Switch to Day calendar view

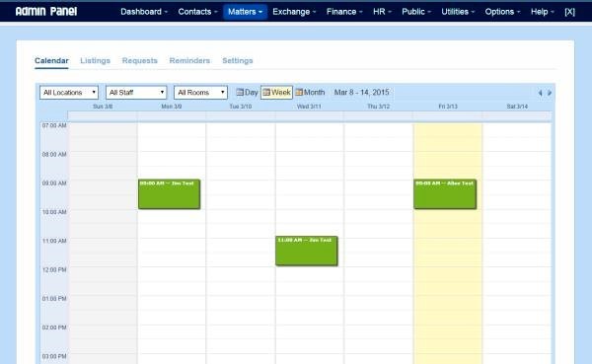(247, 92)
